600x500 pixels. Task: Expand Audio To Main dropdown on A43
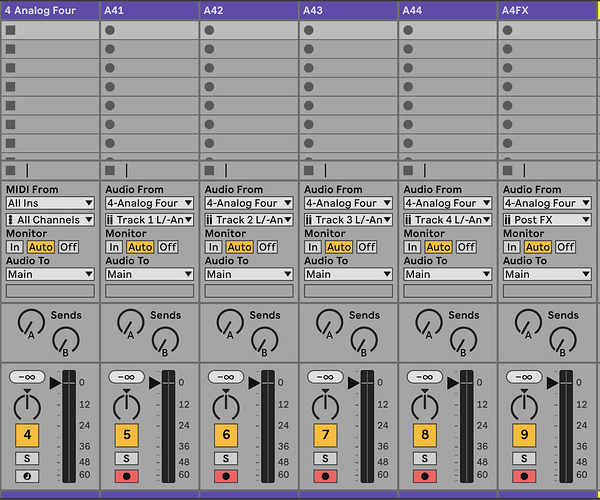[347, 274]
